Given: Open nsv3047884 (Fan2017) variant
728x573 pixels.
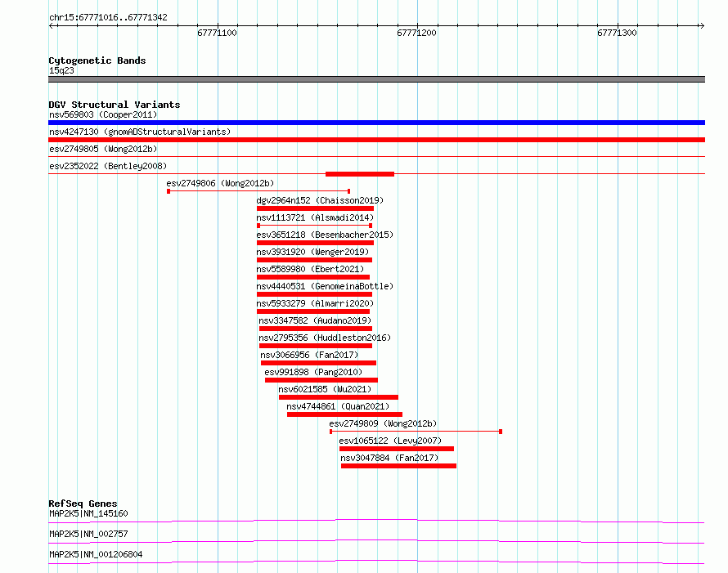Looking at the screenshot, I should tap(389, 458).
